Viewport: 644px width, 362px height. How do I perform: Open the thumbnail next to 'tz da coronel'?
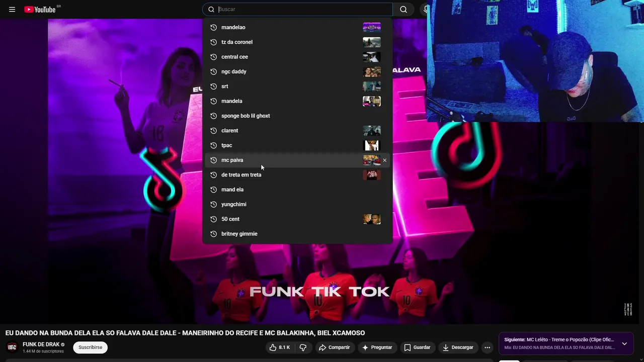tap(372, 42)
